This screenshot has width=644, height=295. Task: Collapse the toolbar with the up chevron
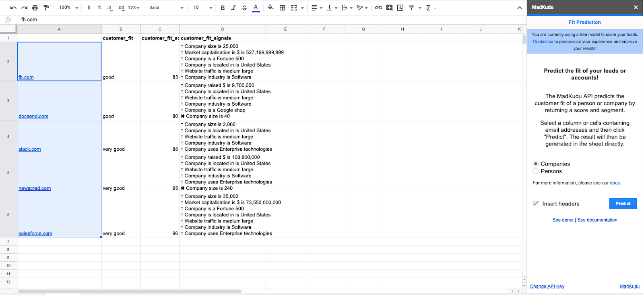(519, 8)
